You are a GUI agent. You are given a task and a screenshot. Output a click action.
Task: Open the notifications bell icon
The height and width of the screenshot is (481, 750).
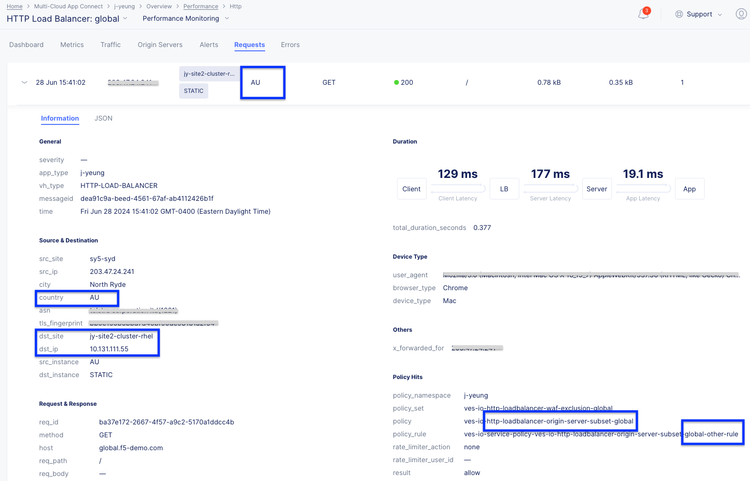click(643, 14)
